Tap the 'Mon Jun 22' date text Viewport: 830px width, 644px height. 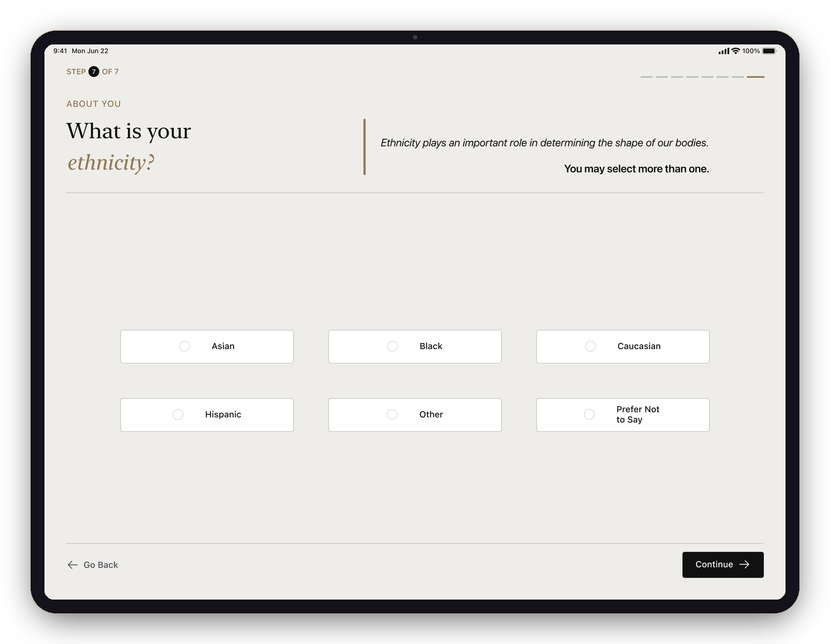point(90,51)
